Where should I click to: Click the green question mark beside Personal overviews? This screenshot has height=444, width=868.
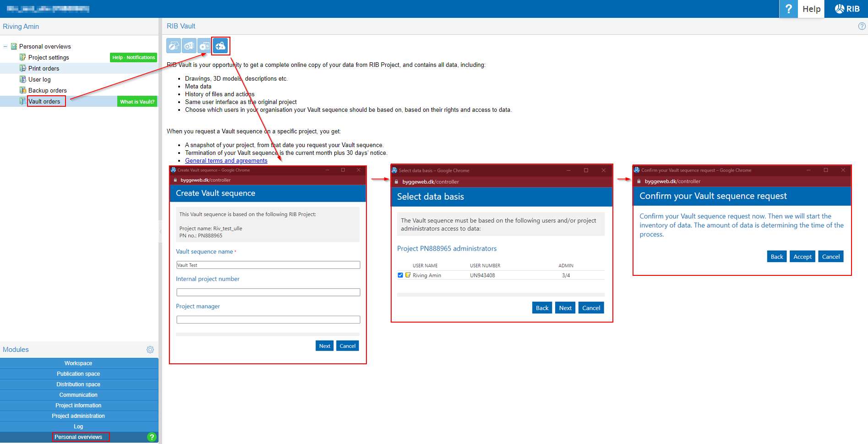pyautogui.click(x=152, y=437)
